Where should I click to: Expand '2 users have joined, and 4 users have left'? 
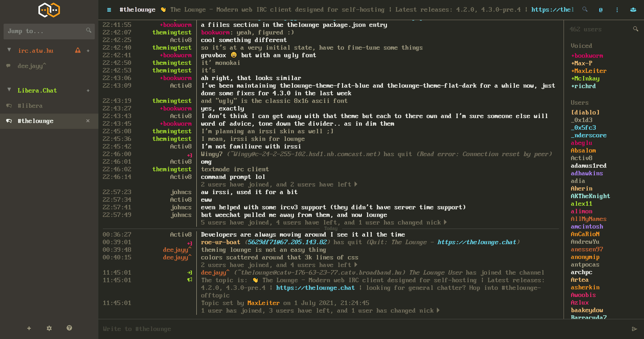pyautogui.click(x=279, y=265)
